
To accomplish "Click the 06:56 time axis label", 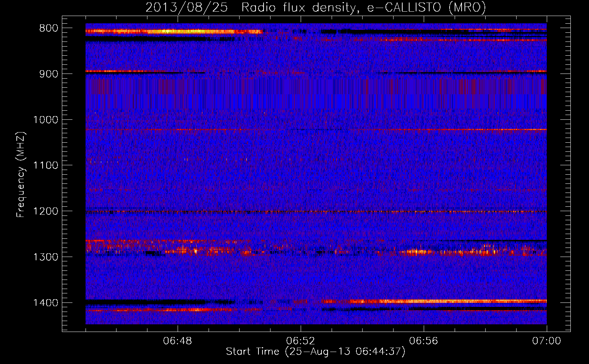I will (424, 341).
